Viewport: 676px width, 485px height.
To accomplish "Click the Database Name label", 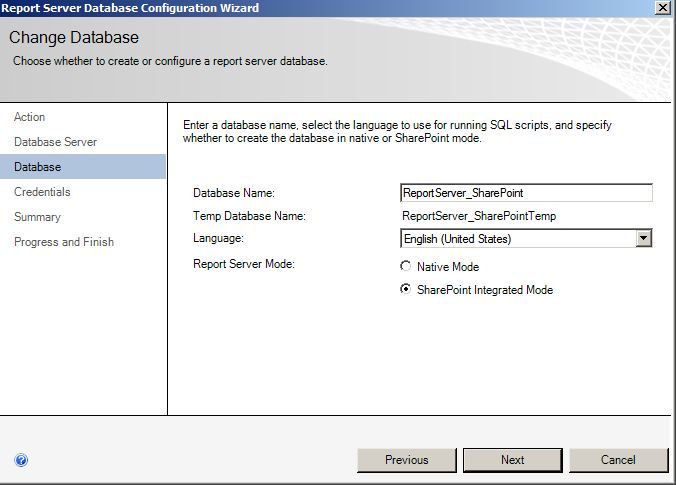I will (x=234, y=193).
